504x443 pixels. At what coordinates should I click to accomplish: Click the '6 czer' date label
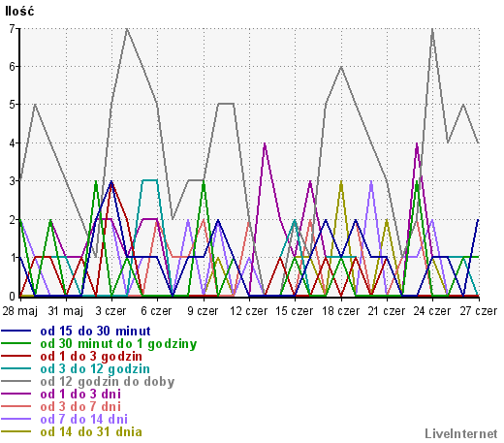(x=156, y=311)
